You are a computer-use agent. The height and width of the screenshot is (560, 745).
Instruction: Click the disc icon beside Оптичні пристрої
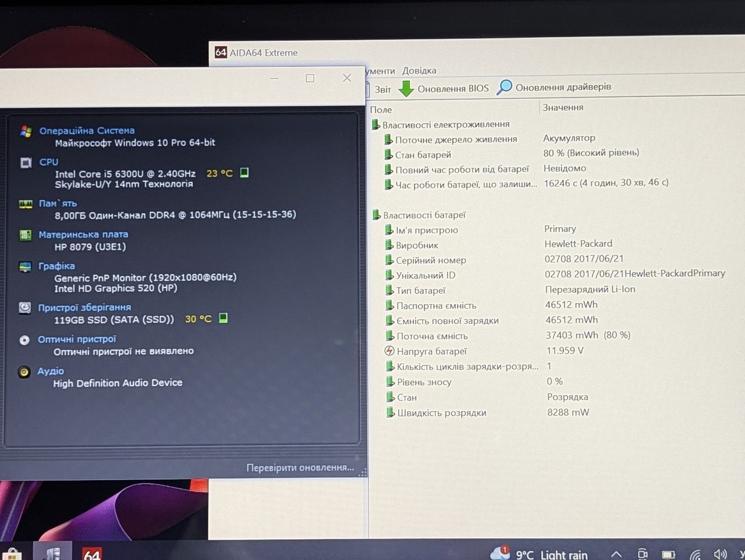pos(24,340)
